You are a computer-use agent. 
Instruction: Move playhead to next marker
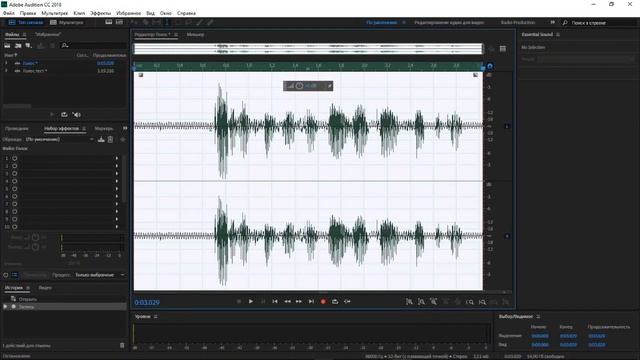click(311, 302)
